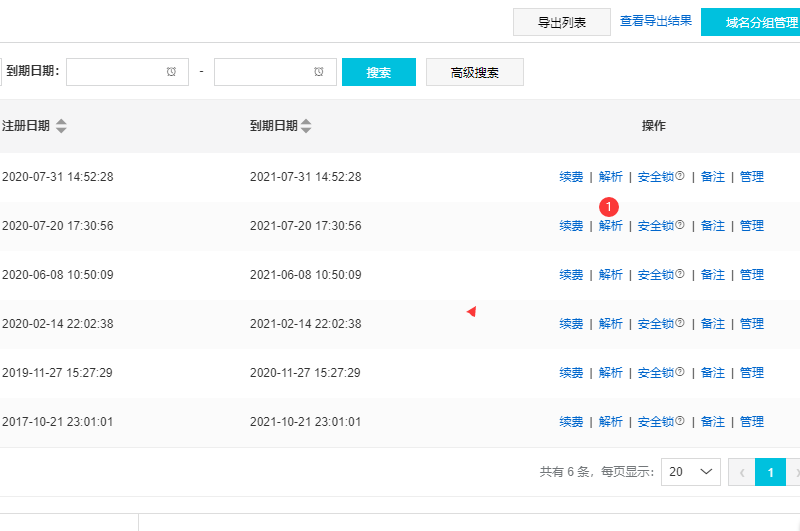Open 高级搜索 advanced search
Screen dimensions: 800x531
pos(474,72)
